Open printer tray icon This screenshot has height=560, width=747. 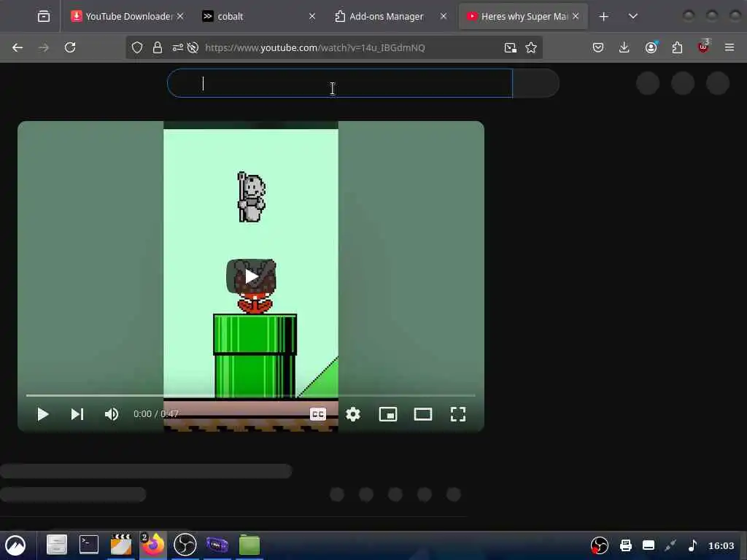(625, 545)
